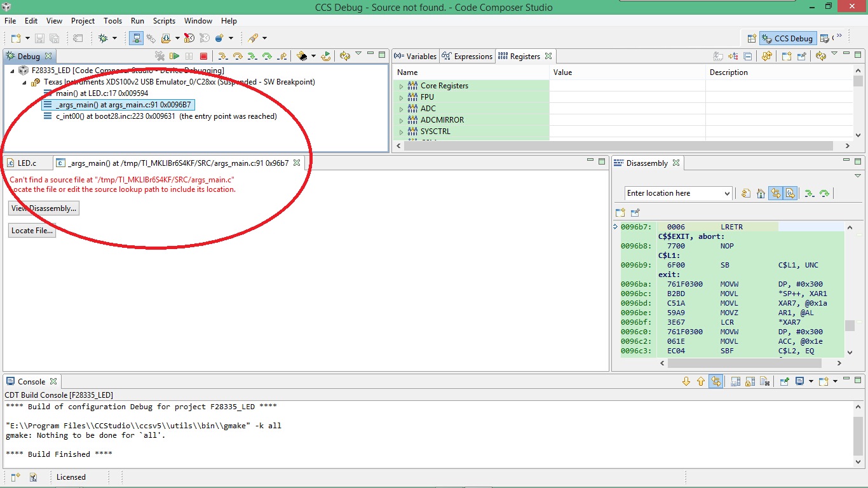868x488 pixels.
Task: Click the home icon in Disassembly view
Action: point(761,193)
